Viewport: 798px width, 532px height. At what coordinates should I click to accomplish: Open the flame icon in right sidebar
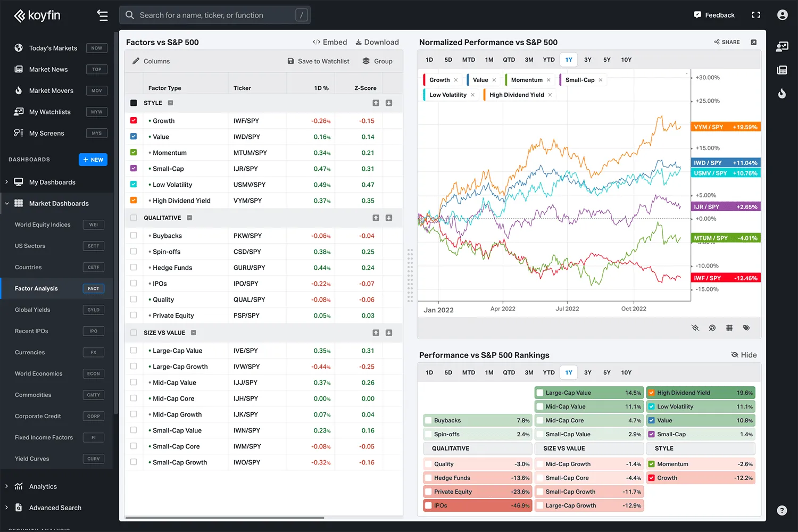782,94
